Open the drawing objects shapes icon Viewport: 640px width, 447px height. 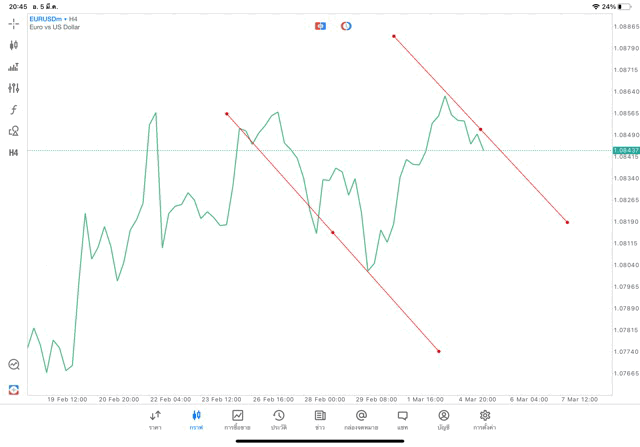pyautogui.click(x=14, y=131)
